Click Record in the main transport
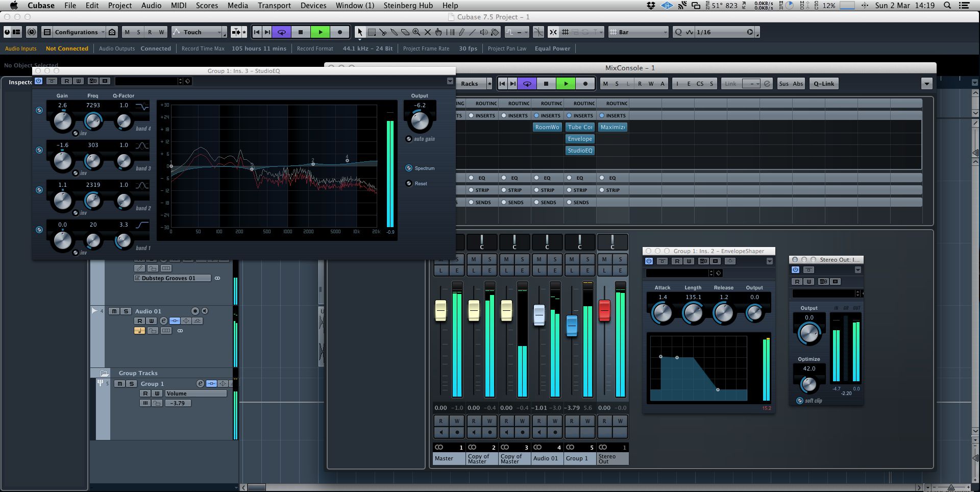Screen dimensions: 980x492 coord(340,32)
